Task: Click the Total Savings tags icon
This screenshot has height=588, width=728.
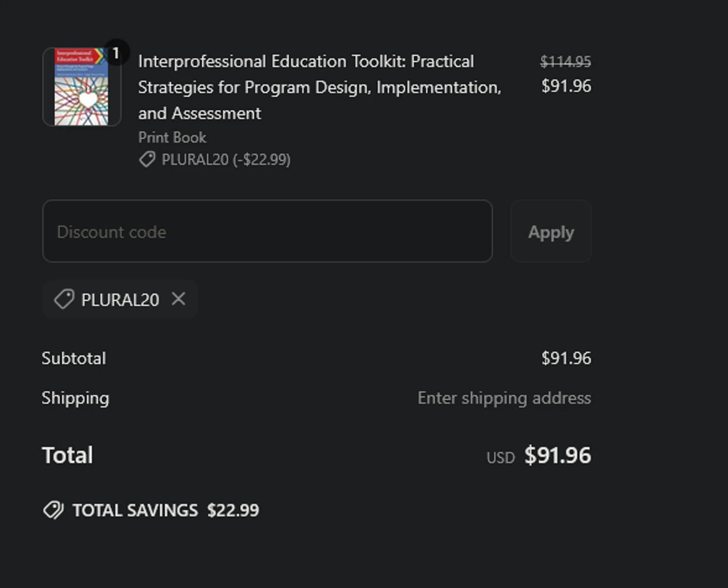Action: 53,510
